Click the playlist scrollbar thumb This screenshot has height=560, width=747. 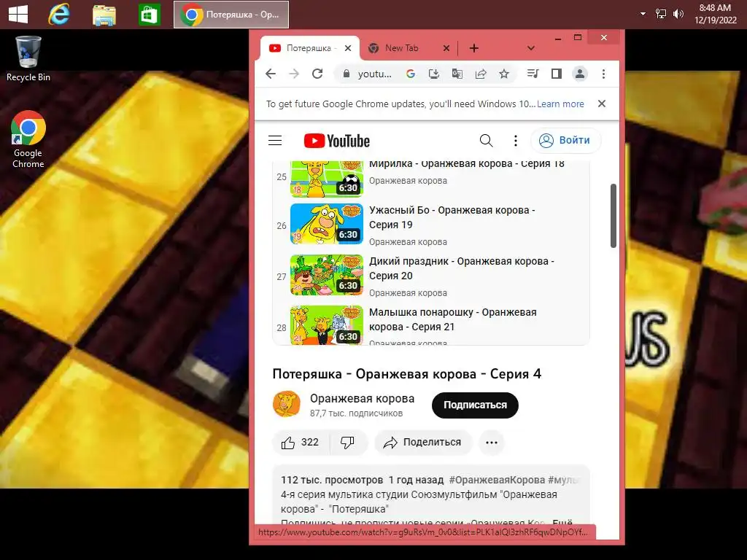(613, 216)
